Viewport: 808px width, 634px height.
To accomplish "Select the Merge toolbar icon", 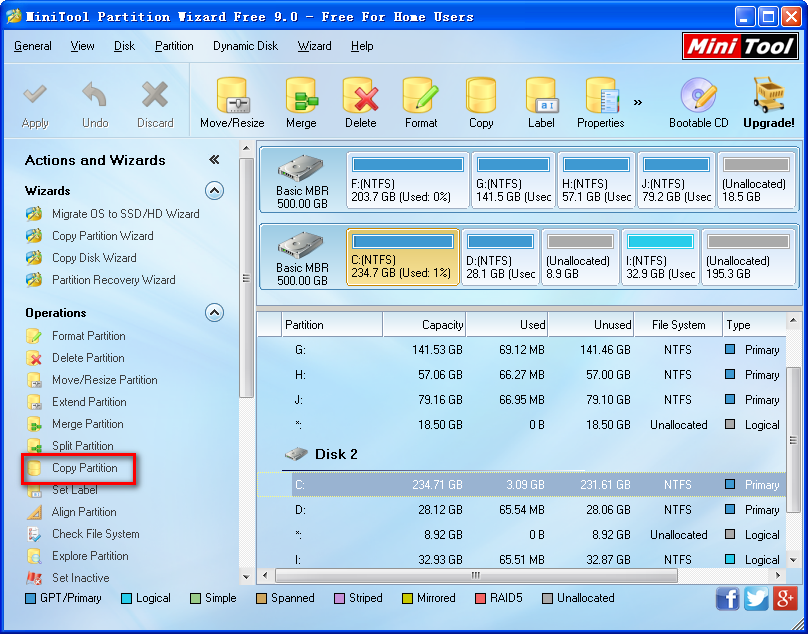I will click(301, 95).
